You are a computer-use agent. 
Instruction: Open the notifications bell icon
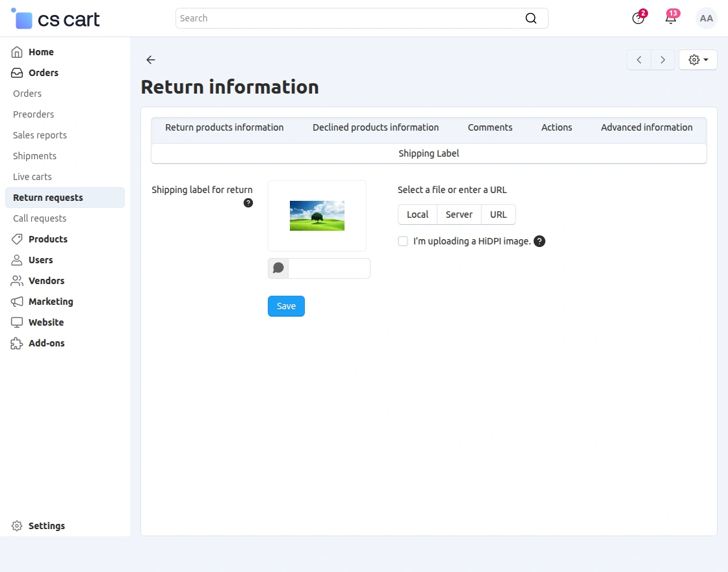[x=671, y=18]
